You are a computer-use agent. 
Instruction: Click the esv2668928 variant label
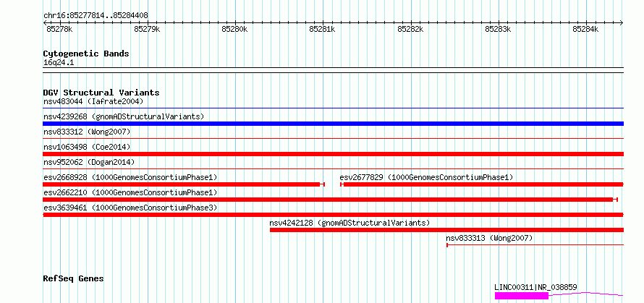click(x=130, y=177)
